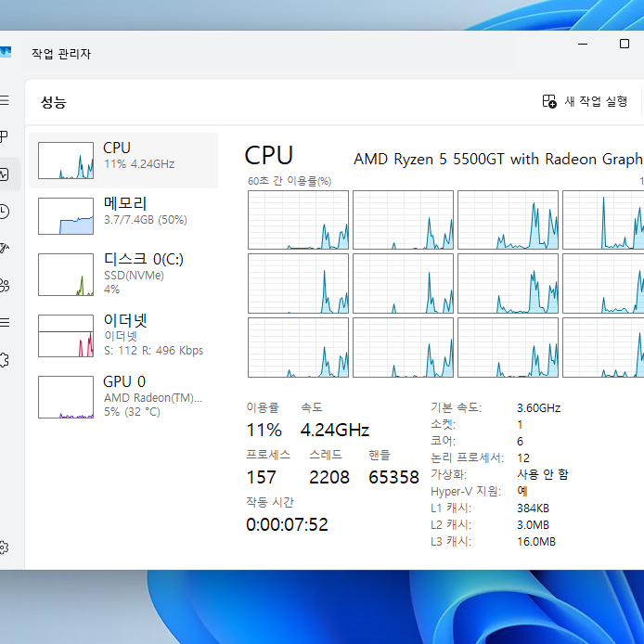Open the Services page icon
The width and height of the screenshot is (644, 644).
point(4,360)
